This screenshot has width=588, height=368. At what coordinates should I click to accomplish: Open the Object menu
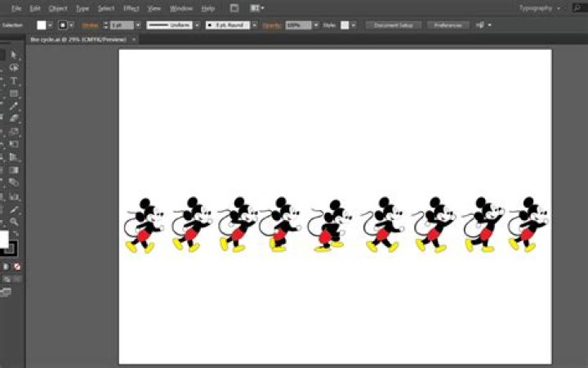(x=58, y=8)
